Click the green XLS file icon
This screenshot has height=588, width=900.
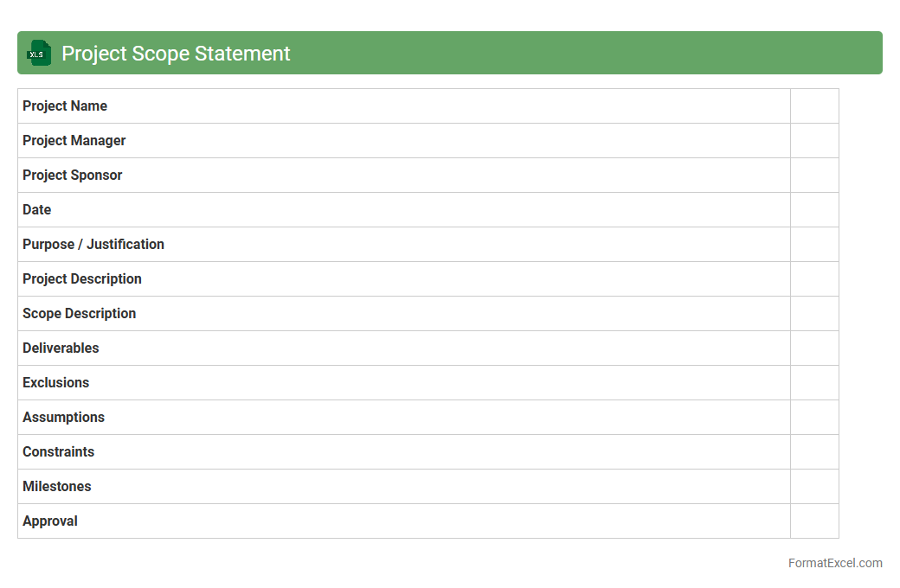(39, 53)
